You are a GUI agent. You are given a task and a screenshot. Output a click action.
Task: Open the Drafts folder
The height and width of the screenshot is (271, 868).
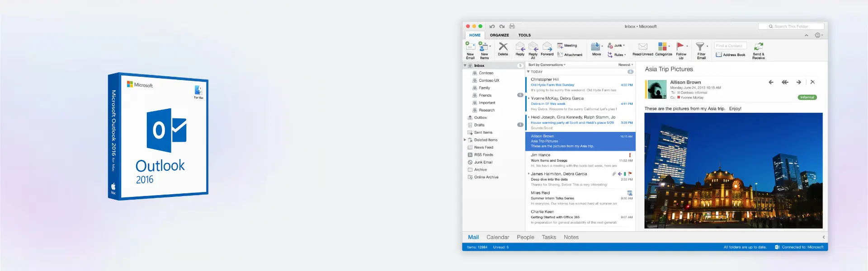point(493,125)
